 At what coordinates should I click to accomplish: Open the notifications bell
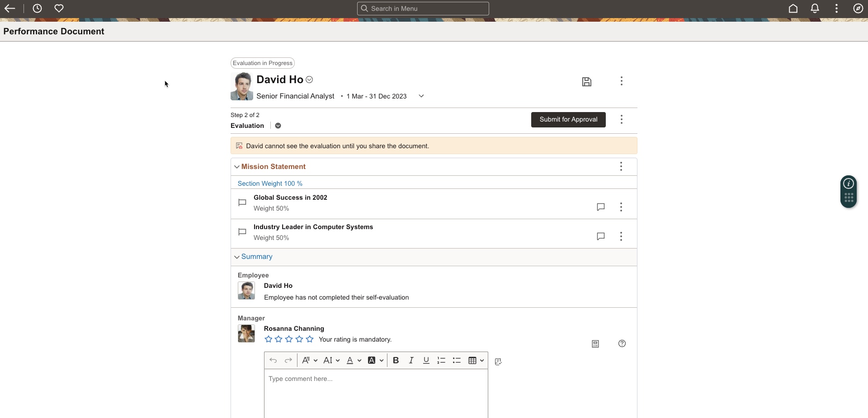pyautogui.click(x=815, y=9)
